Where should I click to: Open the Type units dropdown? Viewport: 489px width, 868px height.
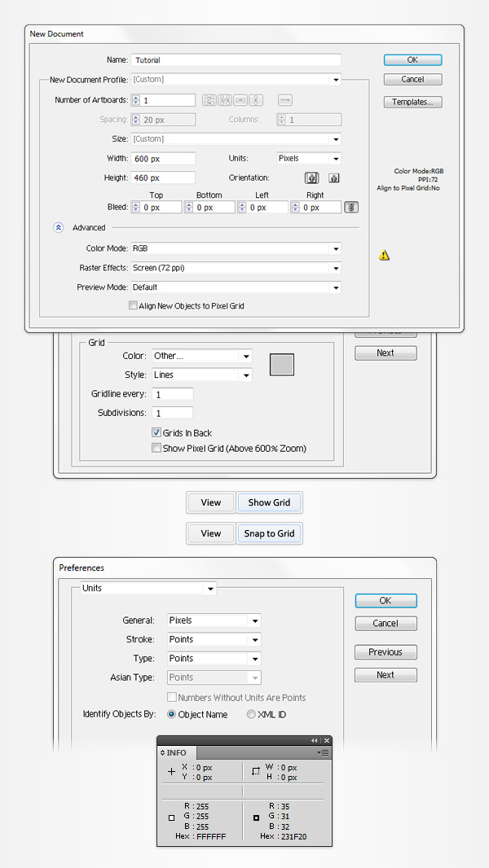point(214,658)
